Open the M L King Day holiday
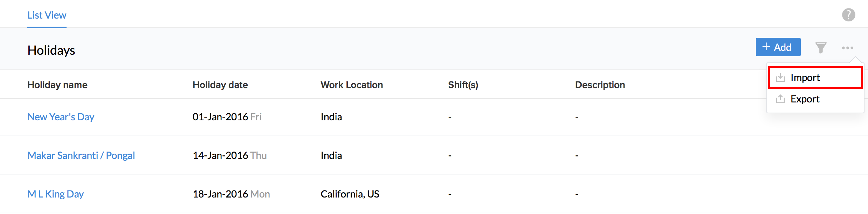This screenshot has height=214, width=868. coord(56,194)
